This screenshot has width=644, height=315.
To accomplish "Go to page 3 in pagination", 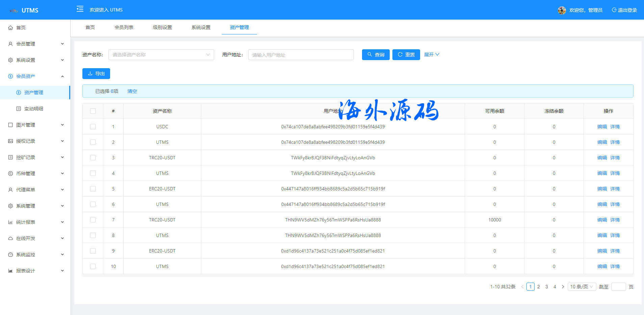I will [x=546, y=287].
